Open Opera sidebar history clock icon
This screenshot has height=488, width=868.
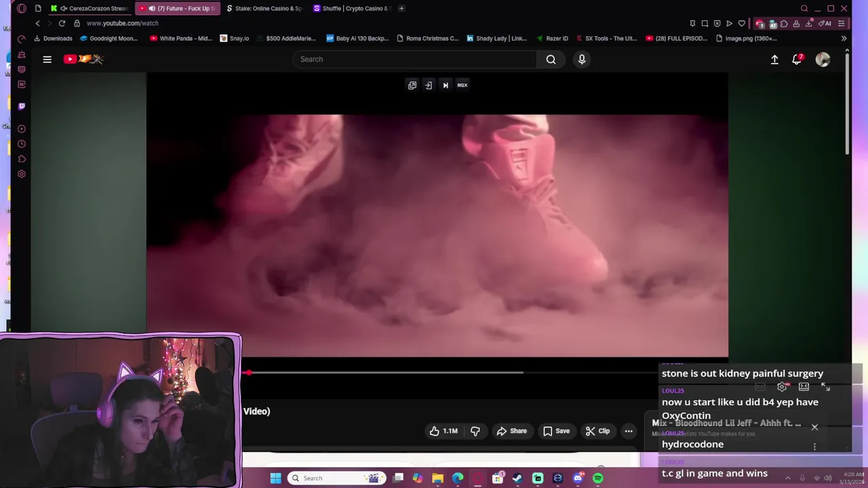click(x=22, y=144)
